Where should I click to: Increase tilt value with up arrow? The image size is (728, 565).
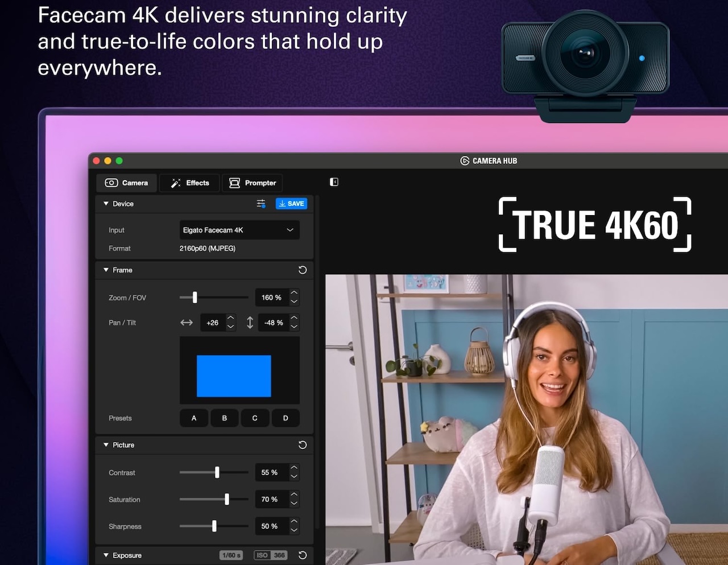(294, 318)
